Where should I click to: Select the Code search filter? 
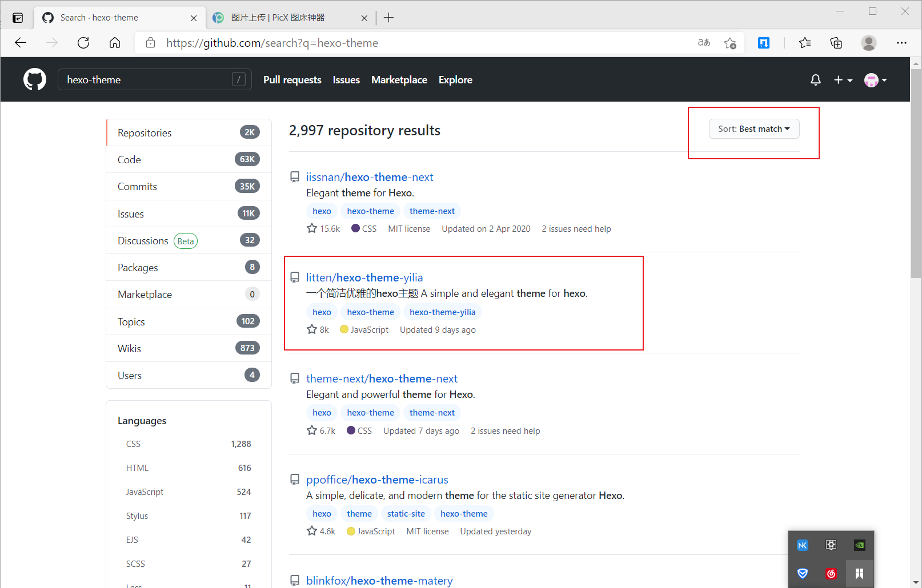point(189,159)
